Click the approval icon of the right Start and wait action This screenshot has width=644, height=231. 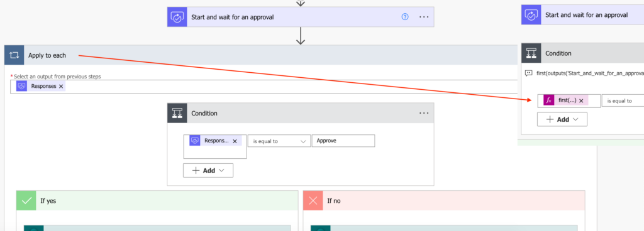tap(531, 14)
